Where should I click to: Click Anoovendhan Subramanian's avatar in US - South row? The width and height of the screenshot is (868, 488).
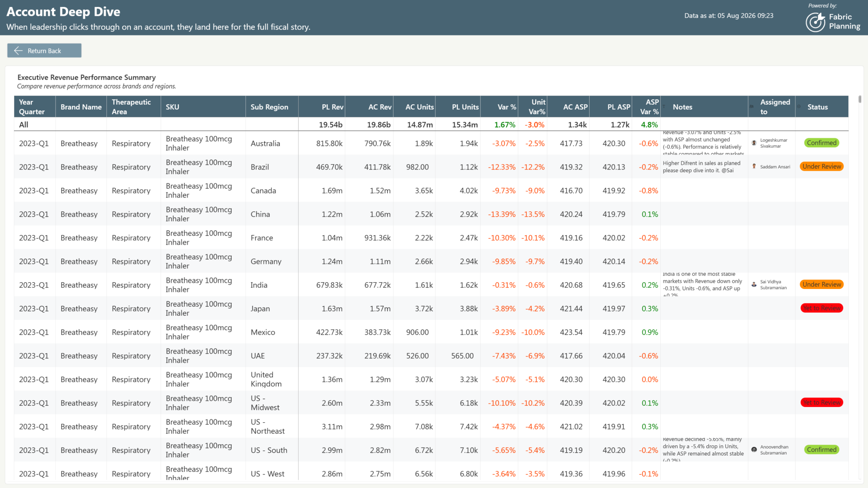pos(754,449)
